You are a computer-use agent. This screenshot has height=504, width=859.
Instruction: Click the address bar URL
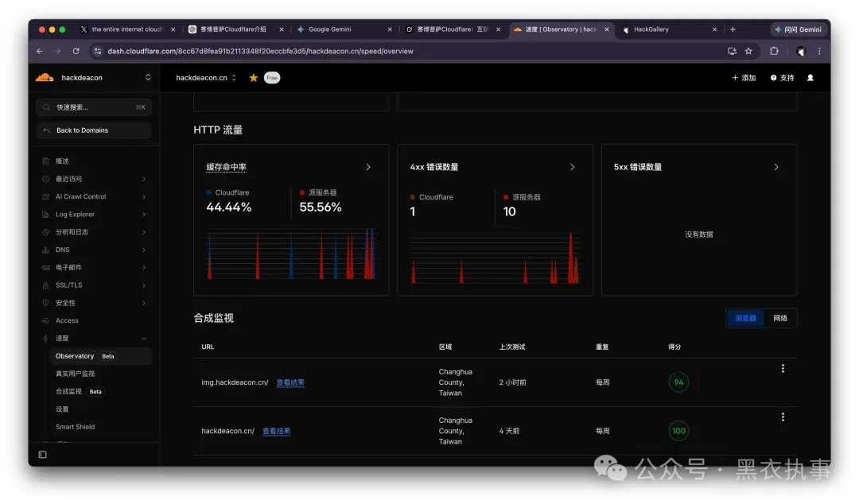coord(260,51)
